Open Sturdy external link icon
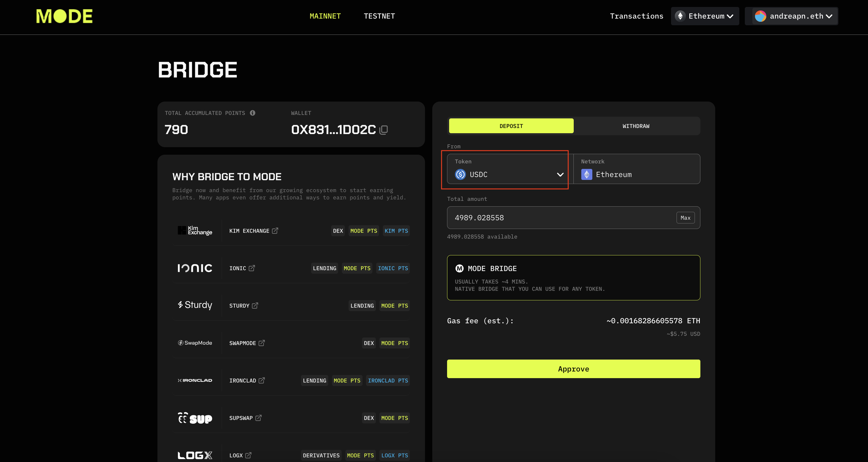This screenshot has width=868, height=462. click(255, 305)
